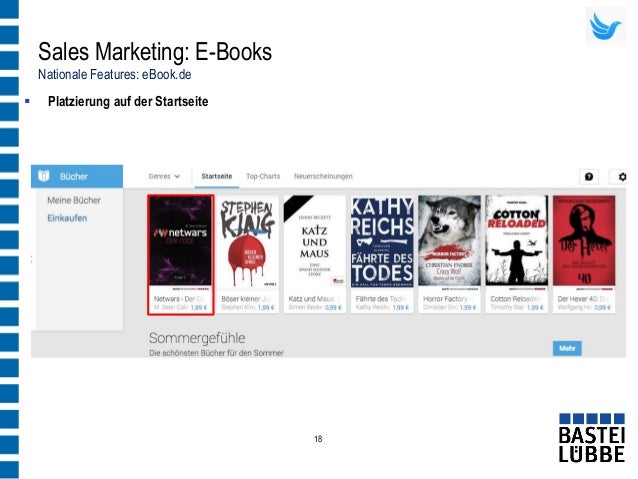The height and width of the screenshot is (479, 638).
Task: Open the Cotton Reloaded cover
Action: pos(517,241)
